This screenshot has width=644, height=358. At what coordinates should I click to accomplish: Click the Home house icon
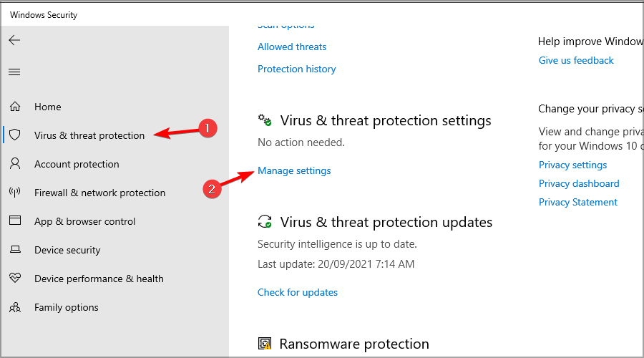click(x=15, y=107)
